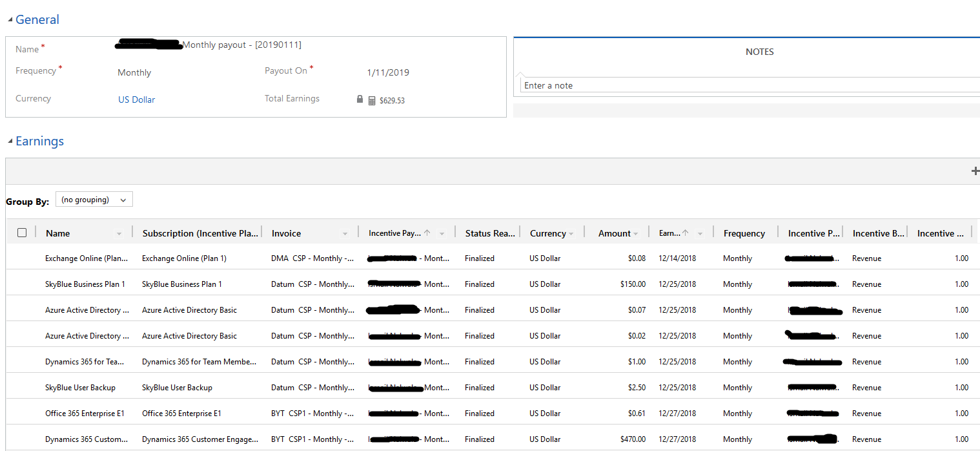This screenshot has height=451, width=980.
Task: Click the 12/14/2018 earned date cell
Action: 677,258
